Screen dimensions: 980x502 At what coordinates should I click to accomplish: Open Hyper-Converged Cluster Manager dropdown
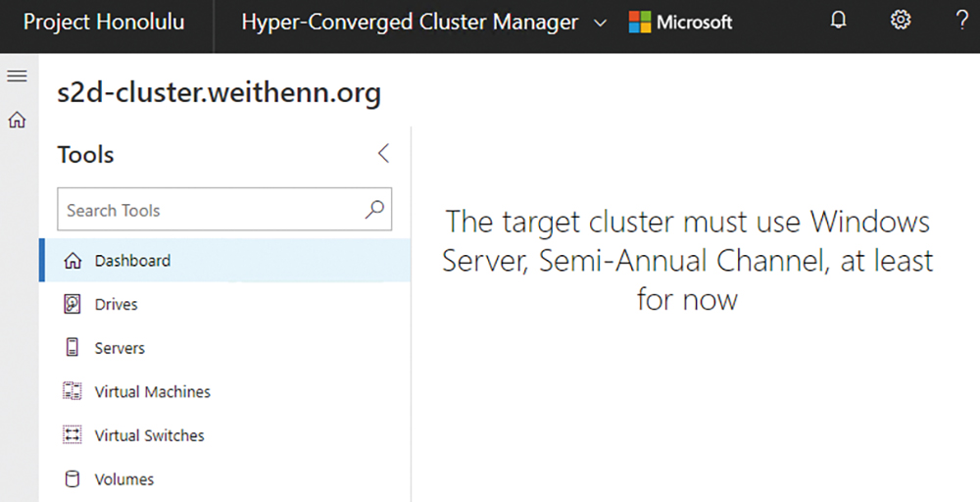pyautogui.click(x=424, y=23)
